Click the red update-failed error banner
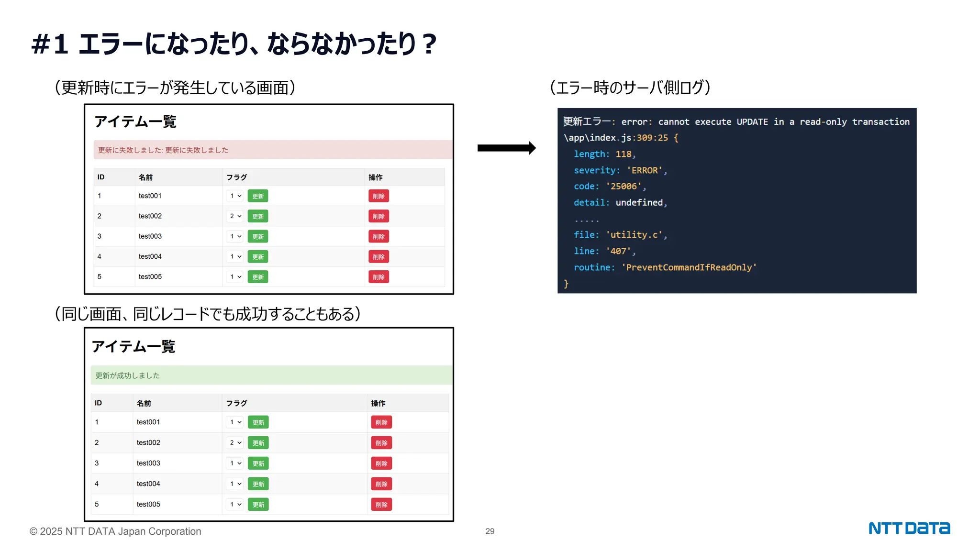 (273, 150)
